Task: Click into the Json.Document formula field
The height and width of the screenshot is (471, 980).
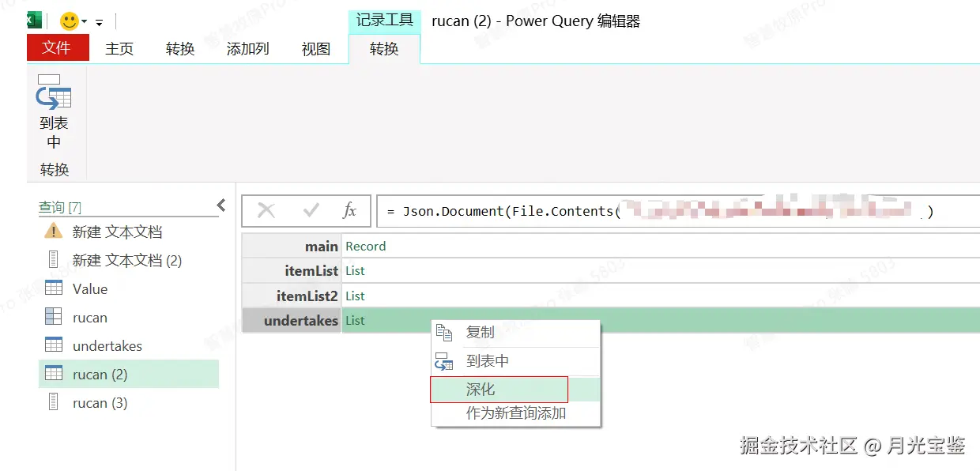Action: [x=678, y=211]
